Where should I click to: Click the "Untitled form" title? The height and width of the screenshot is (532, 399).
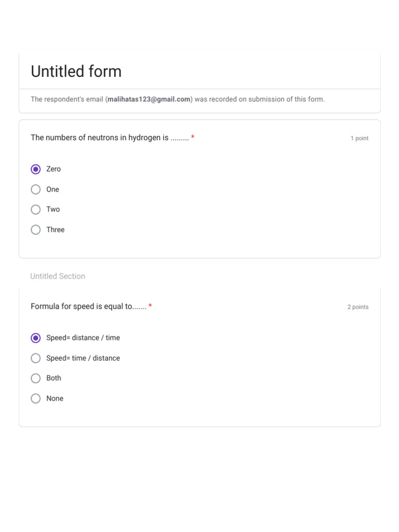pos(76,71)
